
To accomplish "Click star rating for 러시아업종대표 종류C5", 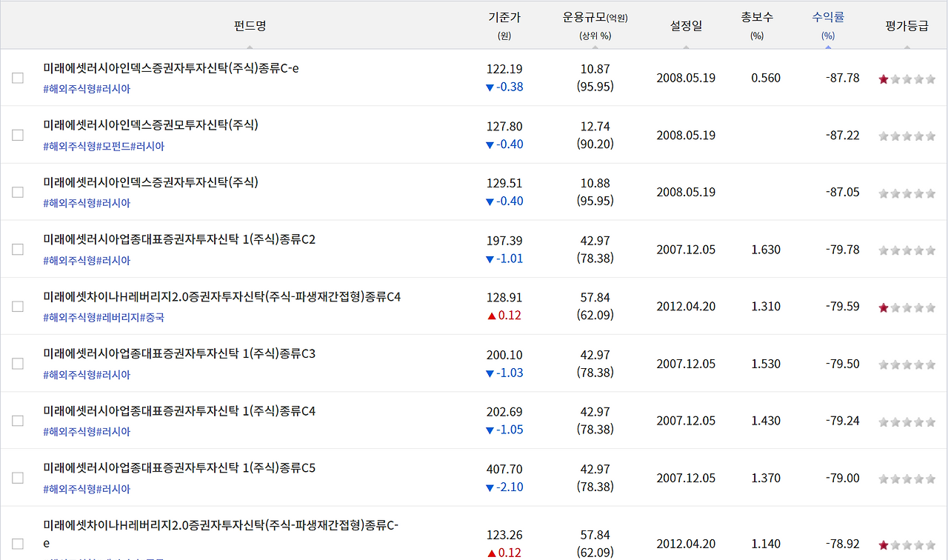I will (907, 479).
